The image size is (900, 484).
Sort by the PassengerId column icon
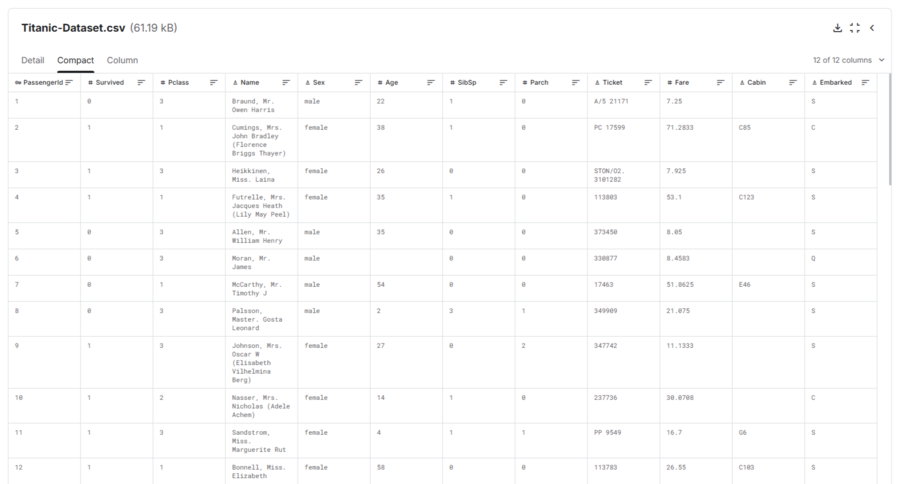(69, 83)
